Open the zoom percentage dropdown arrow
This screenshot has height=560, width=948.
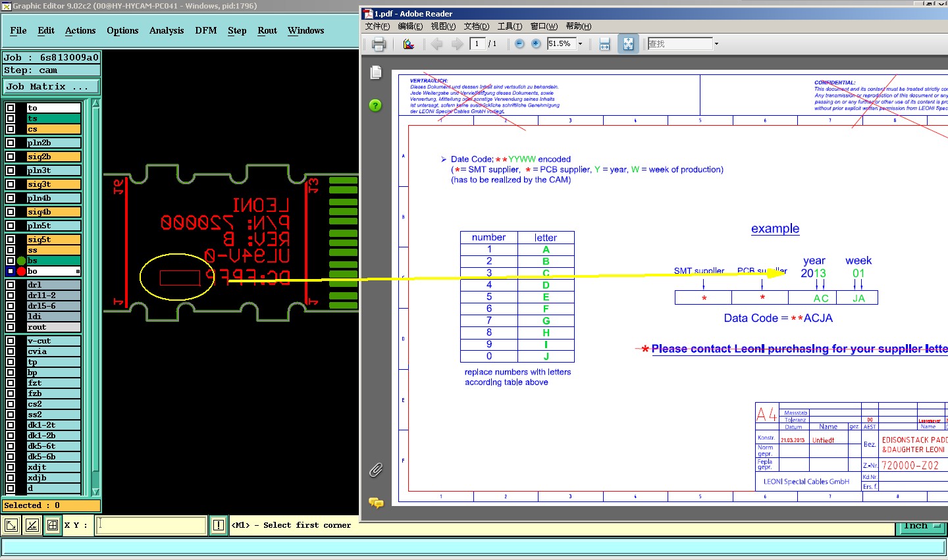580,44
